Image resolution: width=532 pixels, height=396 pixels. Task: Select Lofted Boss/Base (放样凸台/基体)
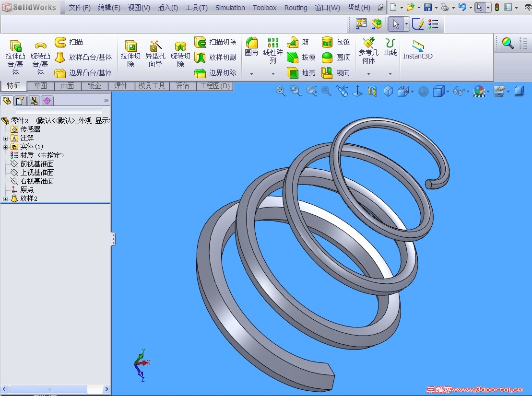coord(83,58)
